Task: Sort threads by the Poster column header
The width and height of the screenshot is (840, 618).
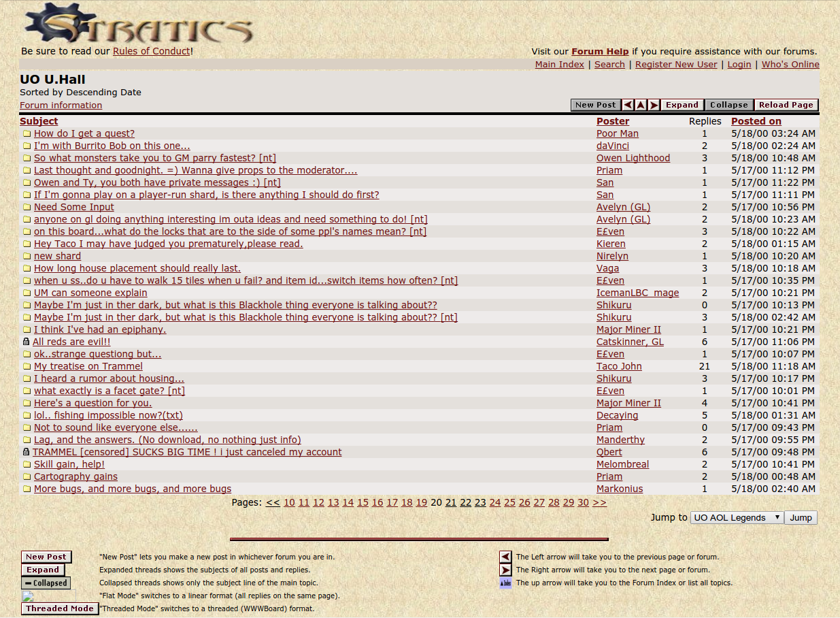Action: click(x=613, y=121)
